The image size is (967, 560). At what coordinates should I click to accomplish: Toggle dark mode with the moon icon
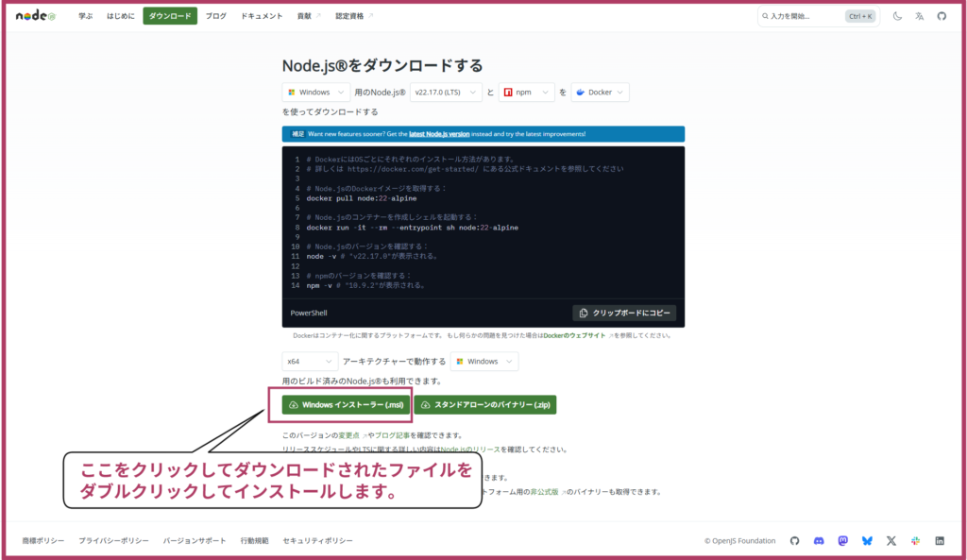(x=897, y=16)
